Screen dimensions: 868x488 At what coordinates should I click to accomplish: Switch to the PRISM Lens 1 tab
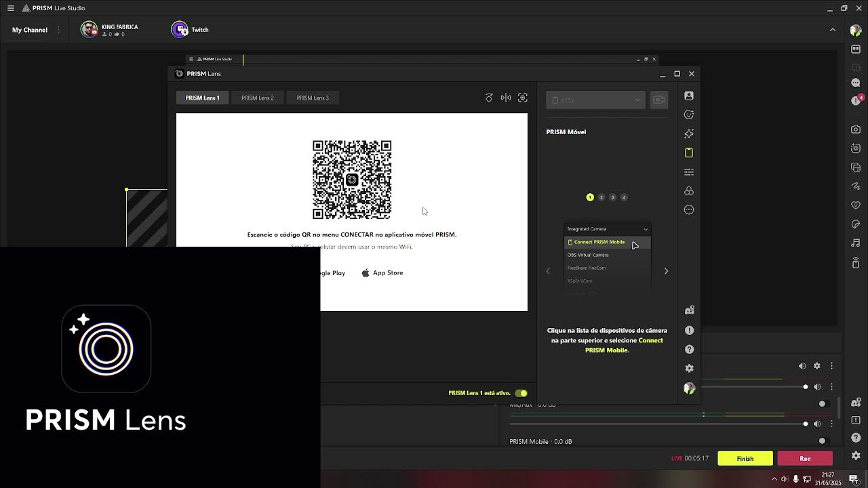click(x=202, y=98)
